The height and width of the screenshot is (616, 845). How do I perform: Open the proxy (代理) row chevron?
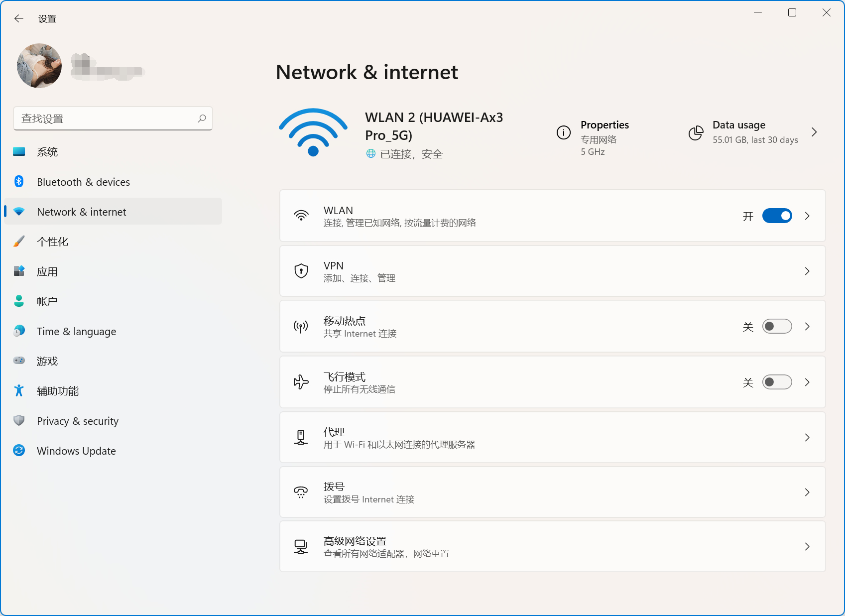point(807,437)
